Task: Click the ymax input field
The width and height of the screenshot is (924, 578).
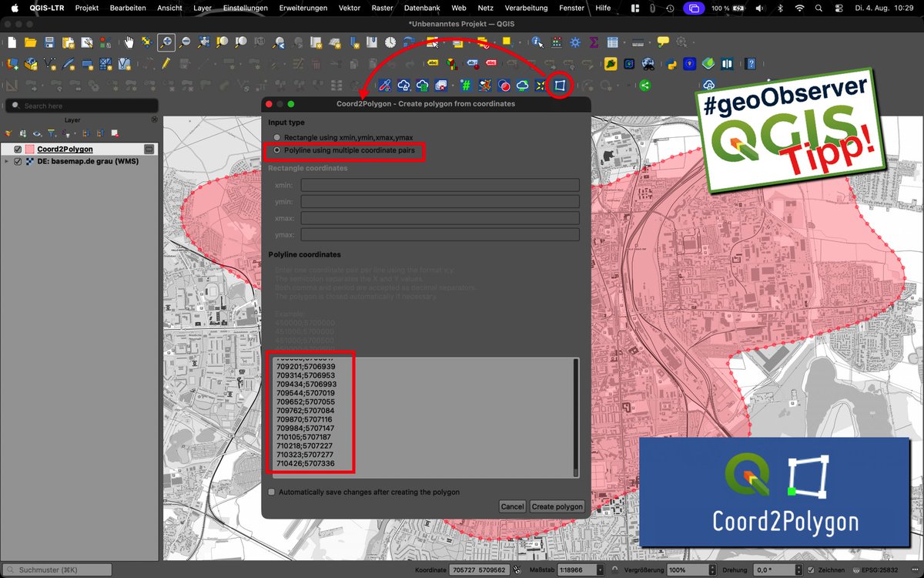Action: click(440, 235)
